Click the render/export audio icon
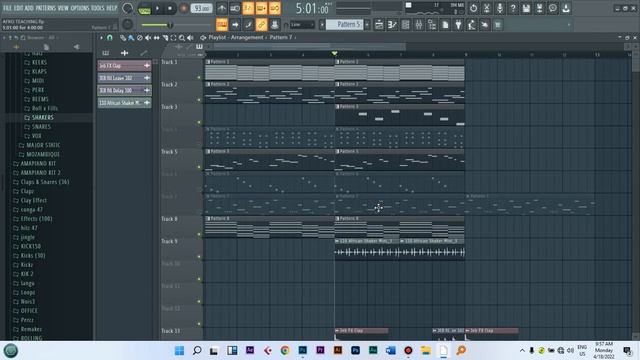The height and width of the screenshot is (360, 640). point(539,8)
